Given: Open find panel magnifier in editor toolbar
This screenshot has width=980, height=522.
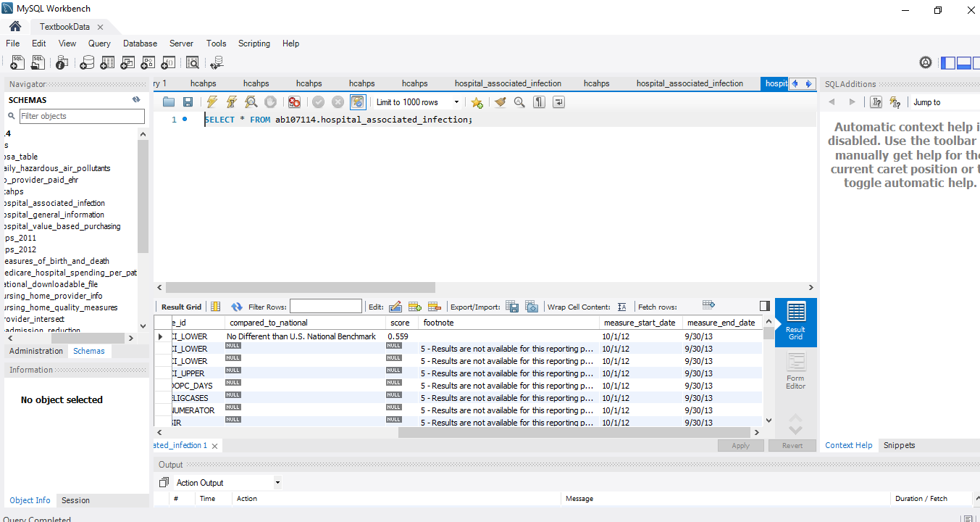Looking at the screenshot, I should pos(519,102).
